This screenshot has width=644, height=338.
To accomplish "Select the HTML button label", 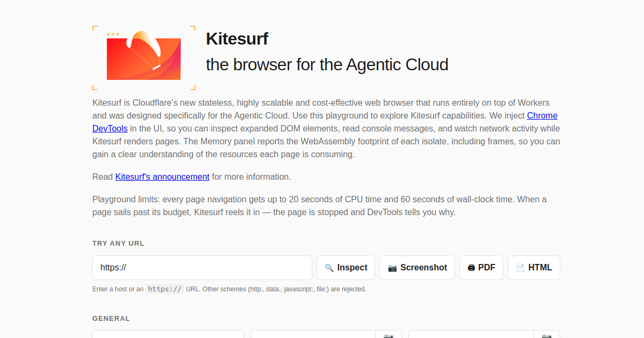I will pyautogui.click(x=540, y=268).
